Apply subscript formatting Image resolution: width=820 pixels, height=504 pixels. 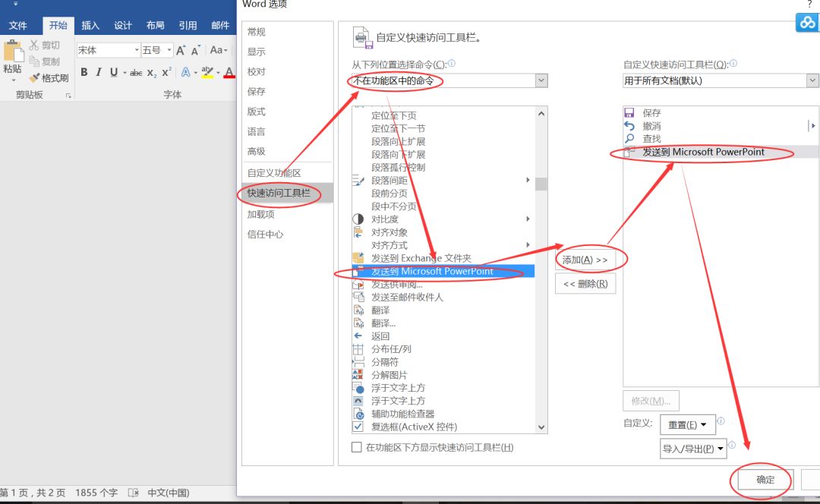pos(152,73)
